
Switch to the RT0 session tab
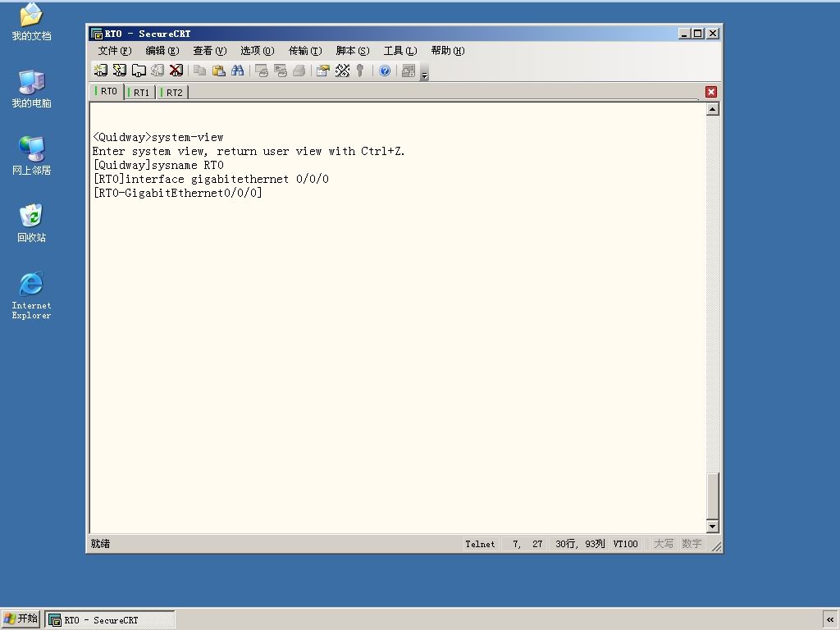pos(107,91)
